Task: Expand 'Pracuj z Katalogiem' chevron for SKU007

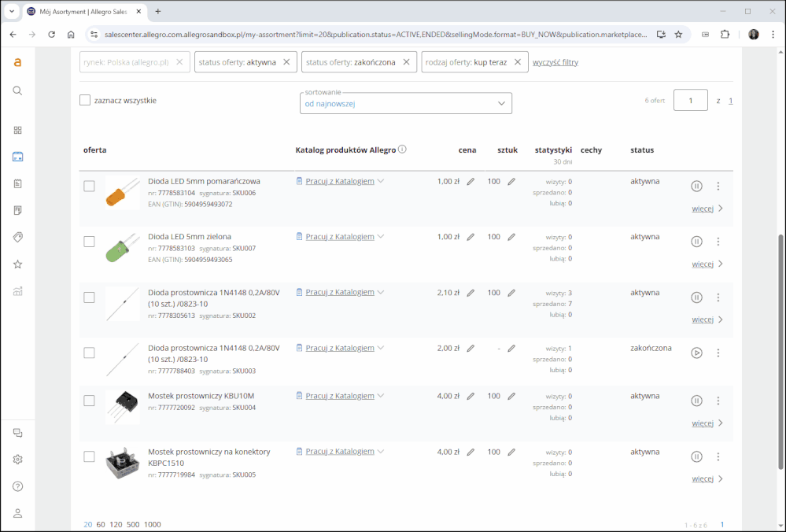Action: (381, 237)
